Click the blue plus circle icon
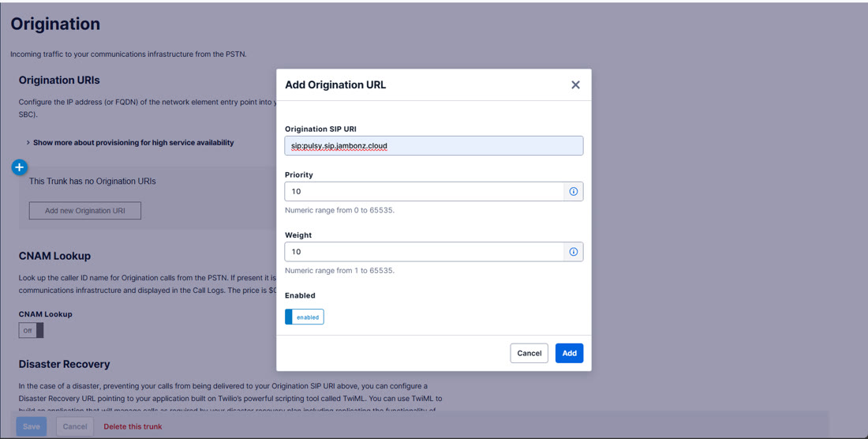Viewport: 868px width, 439px height. (x=20, y=167)
